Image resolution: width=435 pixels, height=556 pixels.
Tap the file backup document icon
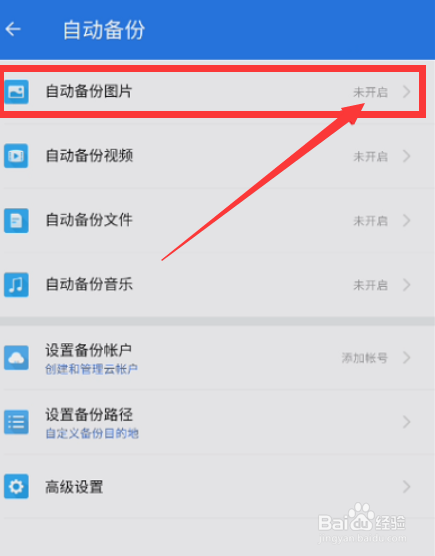(16, 221)
